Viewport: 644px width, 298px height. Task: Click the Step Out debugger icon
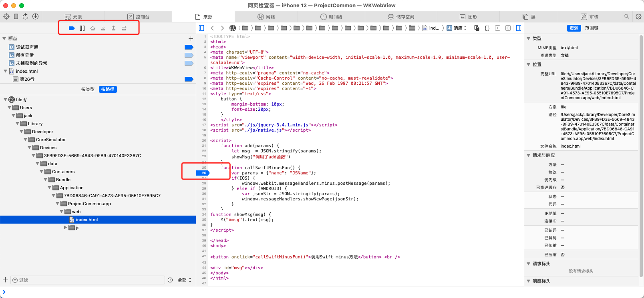(x=113, y=28)
